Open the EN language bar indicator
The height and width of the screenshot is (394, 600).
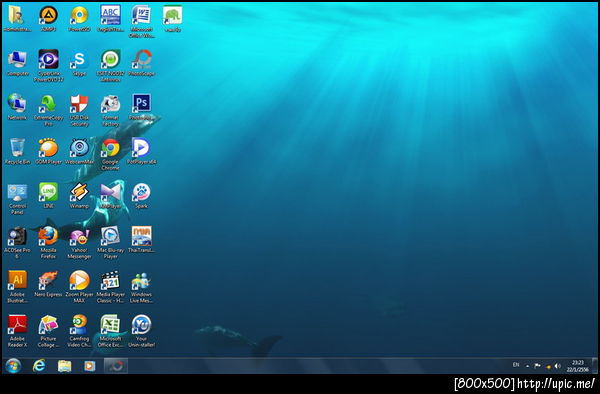[x=516, y=365]
